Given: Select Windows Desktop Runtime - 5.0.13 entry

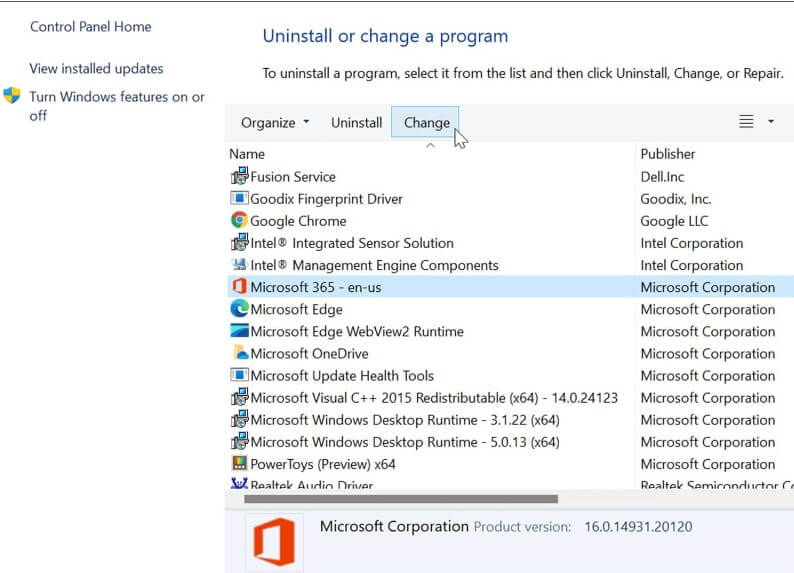Looking at the screenshot, I should pyautogui.click(x=405, y=442).
